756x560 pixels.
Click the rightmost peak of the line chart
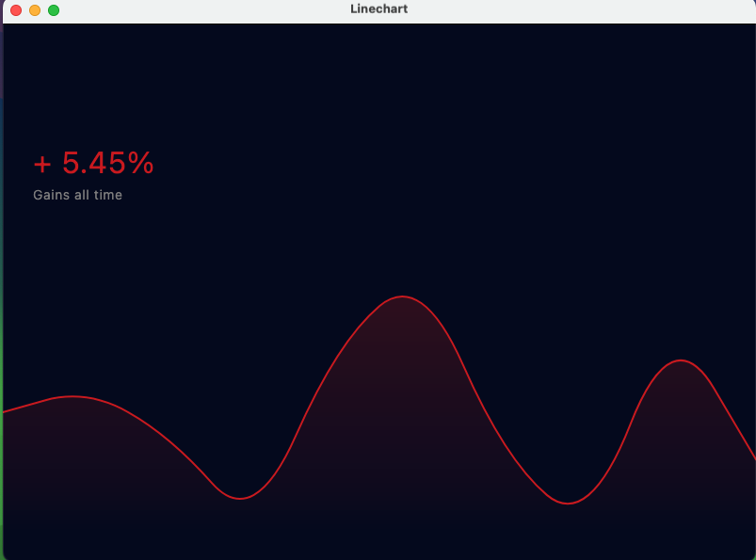click(681, 360)
